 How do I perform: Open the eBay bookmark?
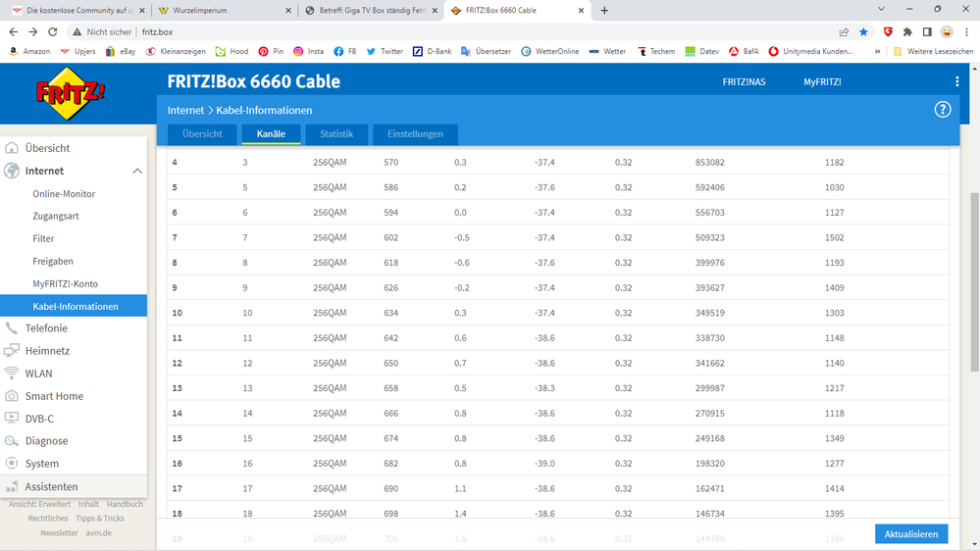coord(121,51)
